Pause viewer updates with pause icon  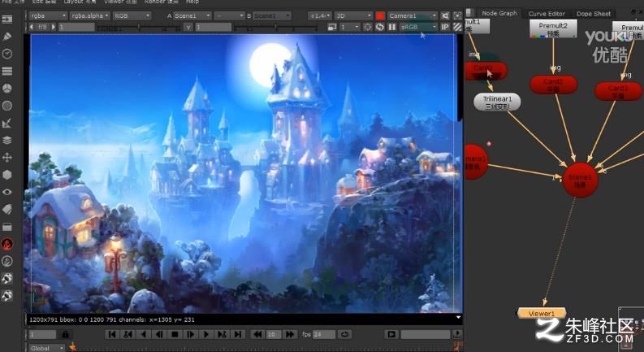coord(391,27)
